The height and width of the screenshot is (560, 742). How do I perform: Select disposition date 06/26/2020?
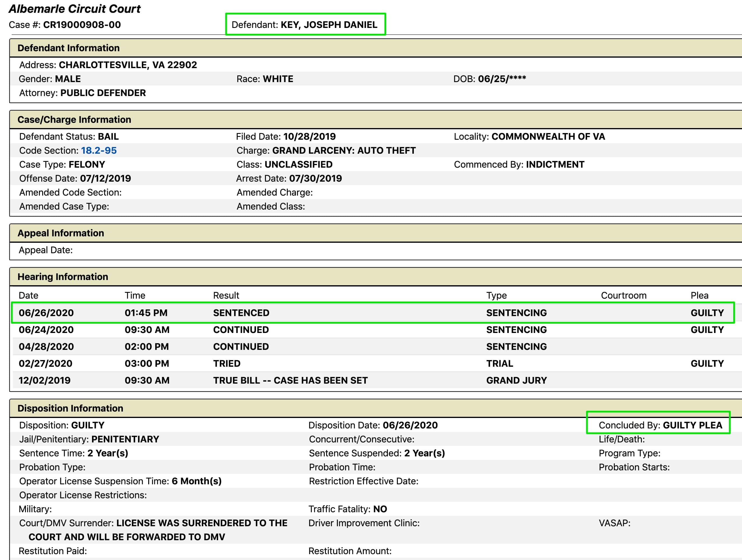coord(410,425)
